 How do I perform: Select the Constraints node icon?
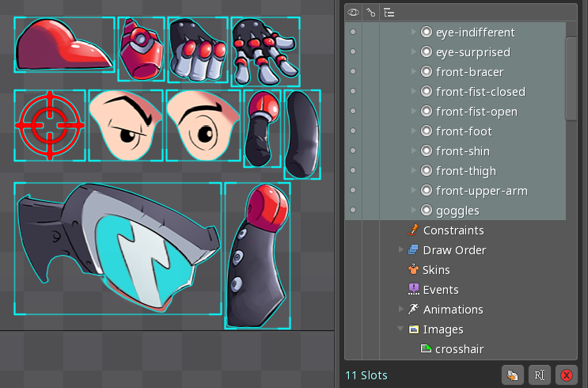pos(412,230)
